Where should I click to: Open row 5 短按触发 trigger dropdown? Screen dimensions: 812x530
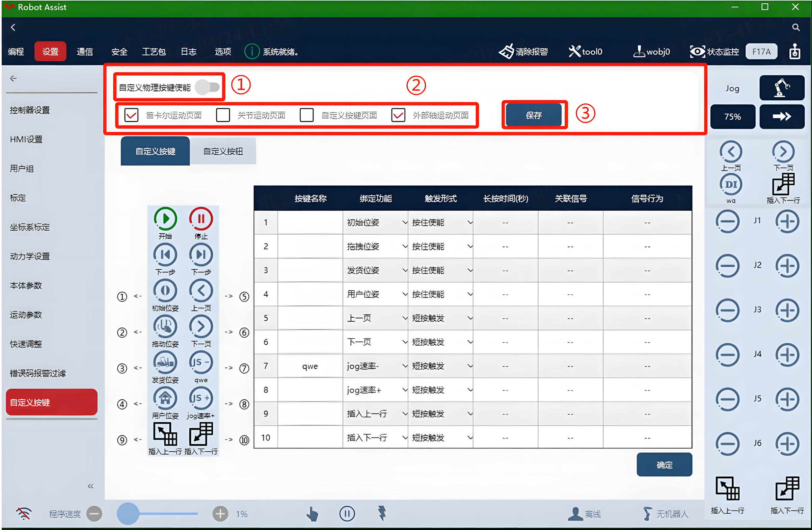(440, 318)
